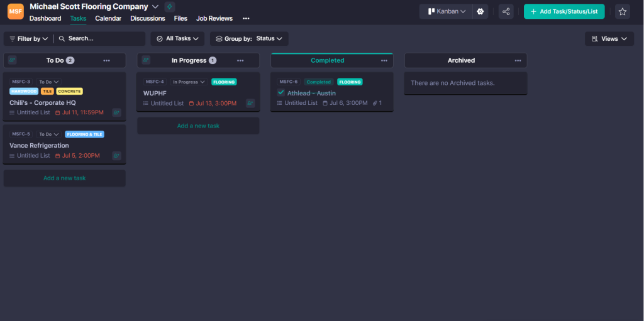
Task: Assign a member to Vance Refrigeration
Action: point(116,156)
